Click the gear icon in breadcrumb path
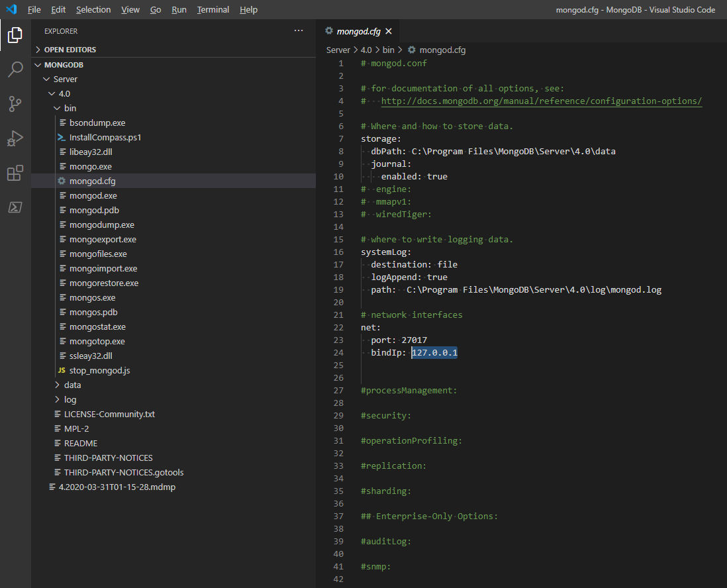 pos(411,50)
